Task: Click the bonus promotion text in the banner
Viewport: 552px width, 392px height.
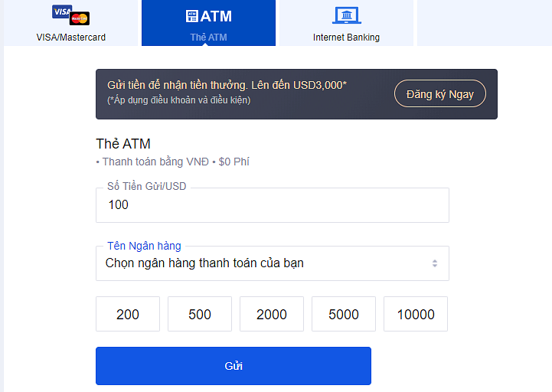Action: (227, 85)
